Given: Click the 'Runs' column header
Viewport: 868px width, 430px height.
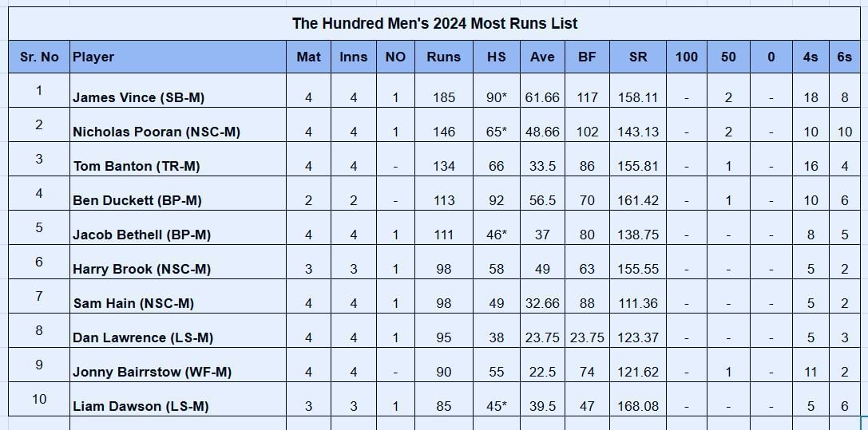Looking at the screenshot, I should click(443, 57).
